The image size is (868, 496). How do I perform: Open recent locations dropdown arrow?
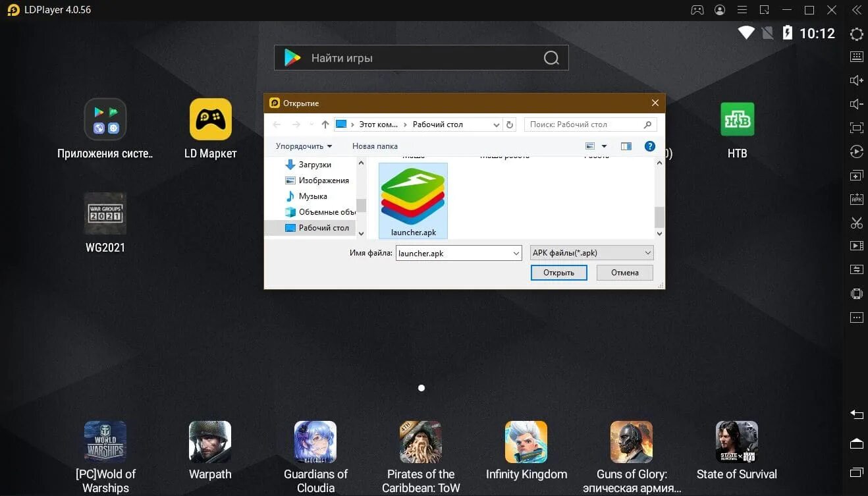(x=310, y=124)
